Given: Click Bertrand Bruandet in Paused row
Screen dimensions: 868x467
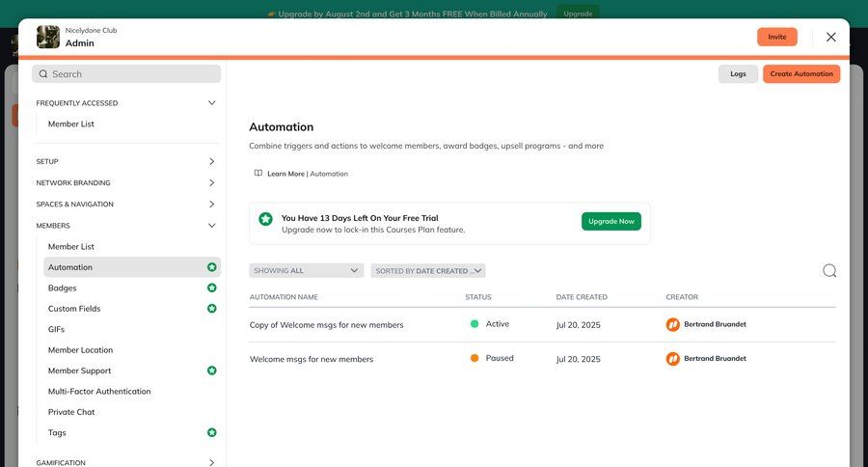Looking at the screenshot, I should click(715, 358).
